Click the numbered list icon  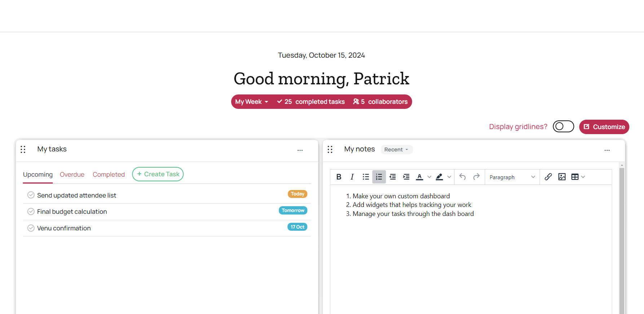click(379, 177)
